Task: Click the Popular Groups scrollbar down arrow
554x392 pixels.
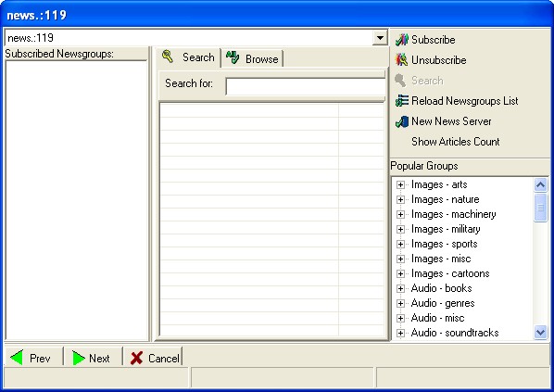Action: [x=541, y=333]
